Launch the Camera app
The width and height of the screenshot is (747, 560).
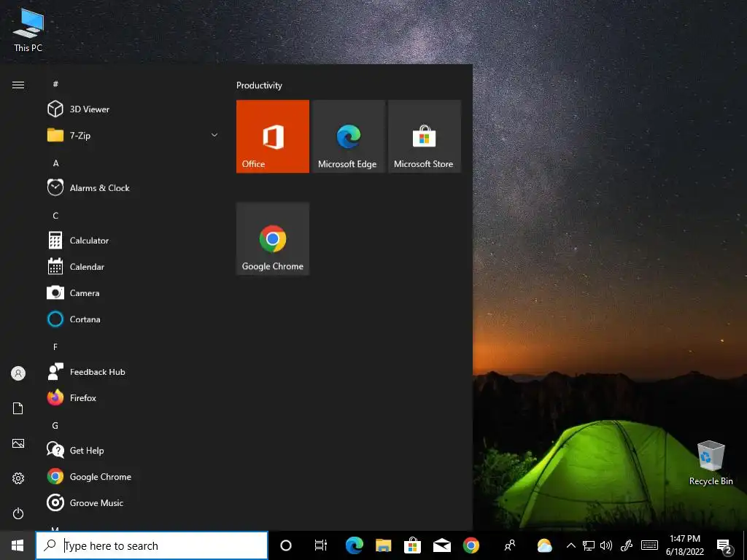[133, 293]
